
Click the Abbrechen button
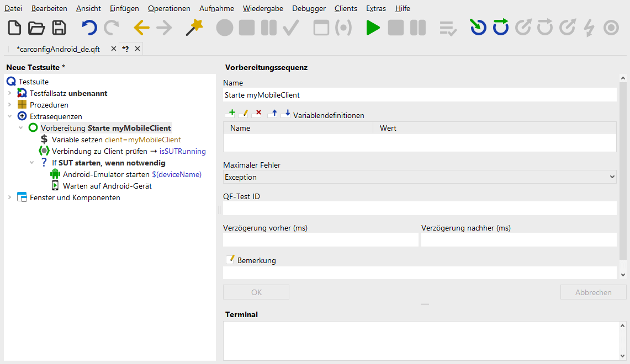point(593,292)
